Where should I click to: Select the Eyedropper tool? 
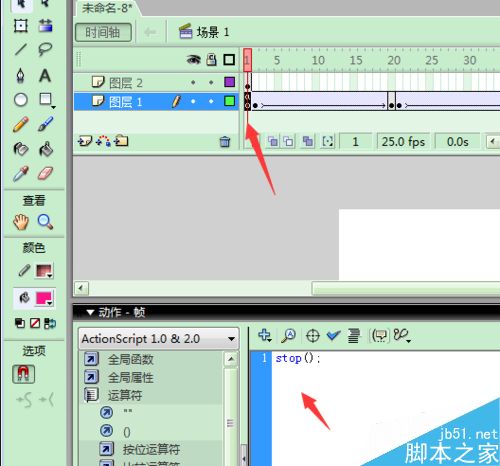pos(21,173)
